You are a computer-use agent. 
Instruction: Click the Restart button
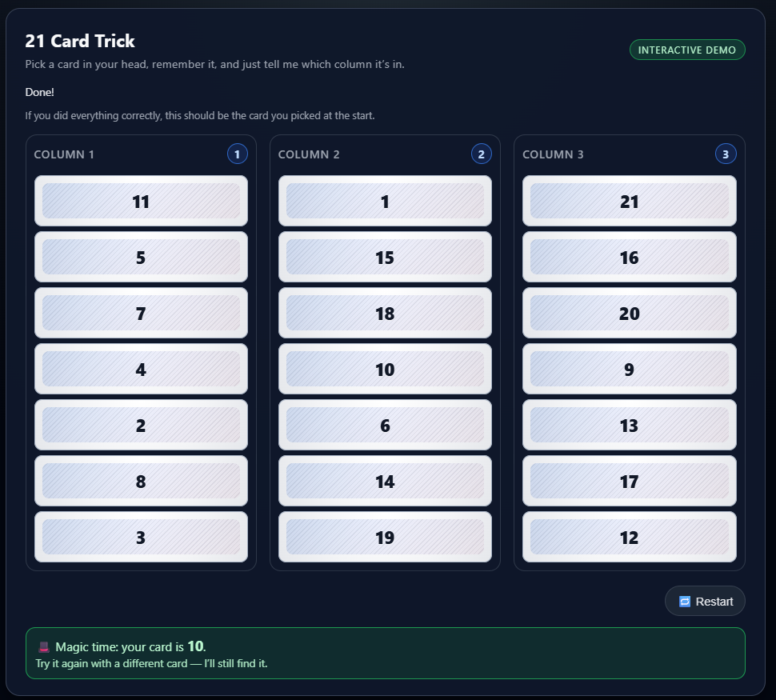tap(705, 602)
